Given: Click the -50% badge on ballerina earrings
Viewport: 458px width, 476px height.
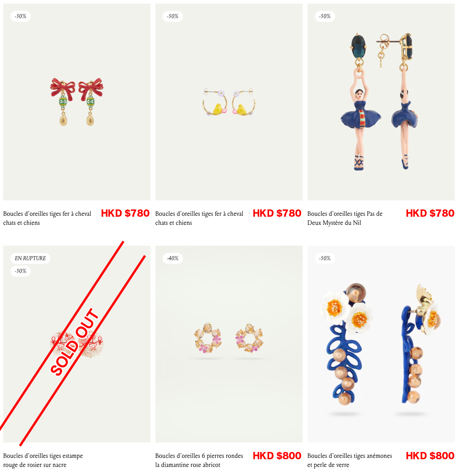Looking at the screenshot, I should coord(325,16).
